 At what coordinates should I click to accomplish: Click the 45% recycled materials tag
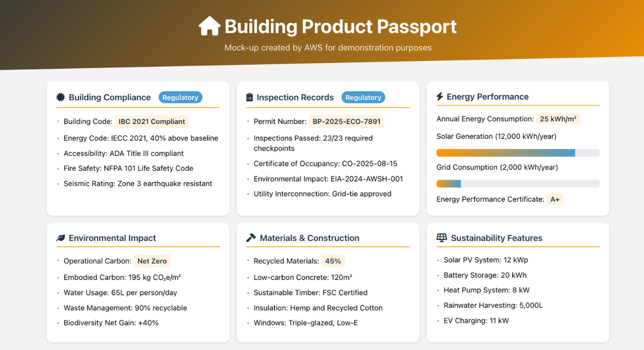pyautogui.click(x=333, y=261)
